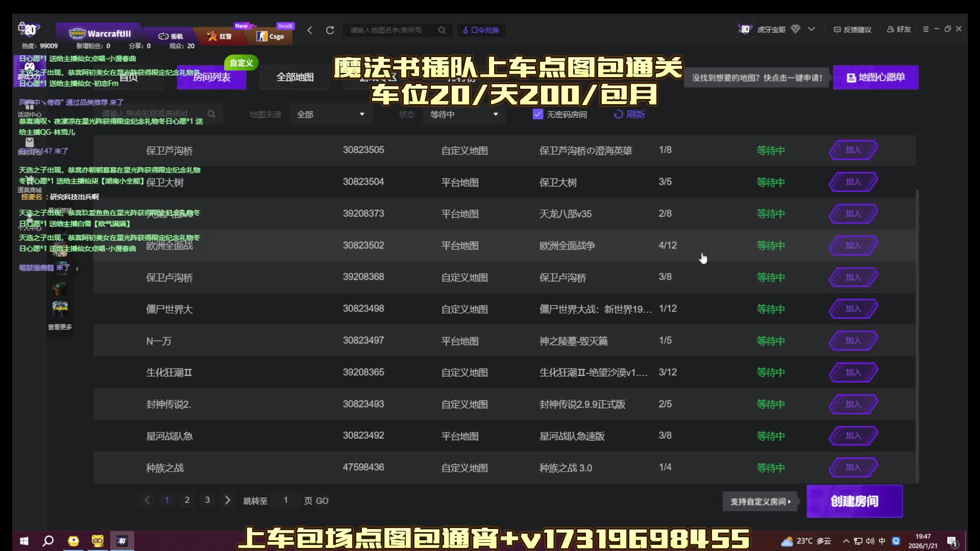Open the 地图心愿单 button
The width and height of the screenshot is (980, 551).
click(x=875, y=77)
